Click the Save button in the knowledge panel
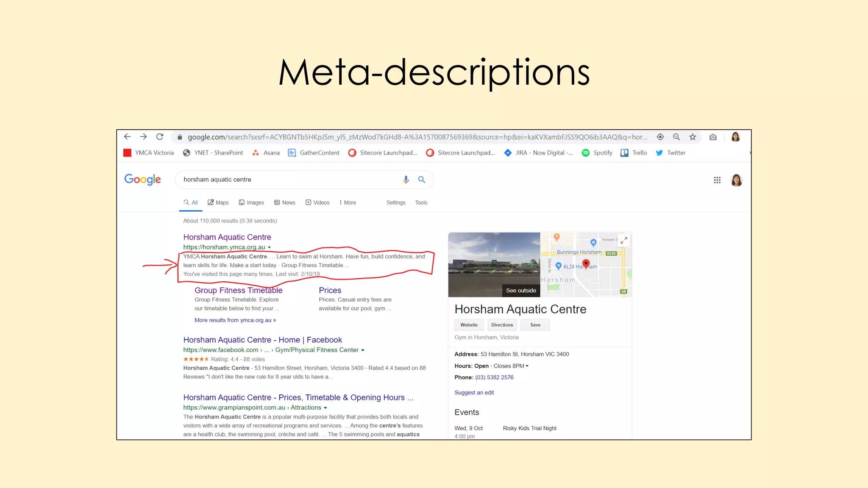The width and height of the screenshot is (868, 488). [535, 325]
